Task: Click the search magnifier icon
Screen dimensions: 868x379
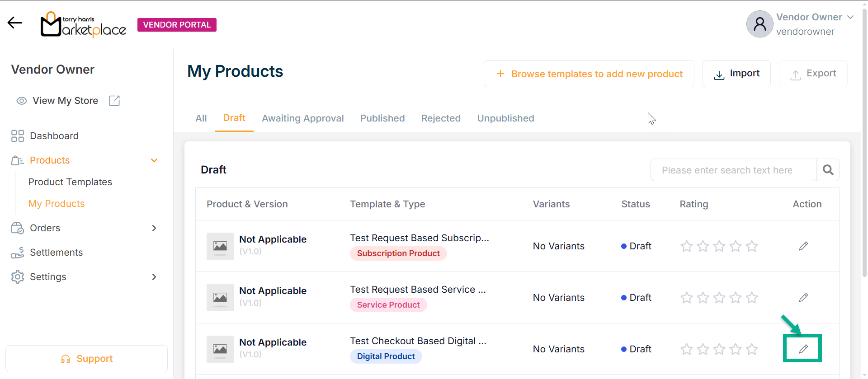Action: coord(828,170)
